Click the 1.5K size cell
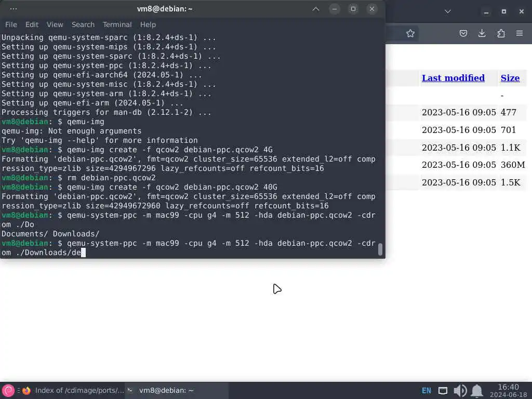 pyautogui.click(x=510, y=182)
